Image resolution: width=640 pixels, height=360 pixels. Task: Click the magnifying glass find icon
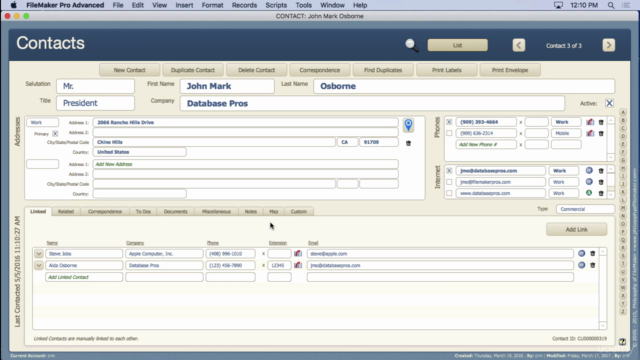[x=411, y=45]
